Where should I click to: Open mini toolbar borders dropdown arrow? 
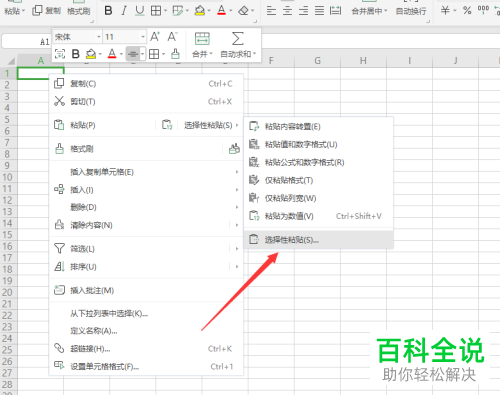(x=163, y=54)
